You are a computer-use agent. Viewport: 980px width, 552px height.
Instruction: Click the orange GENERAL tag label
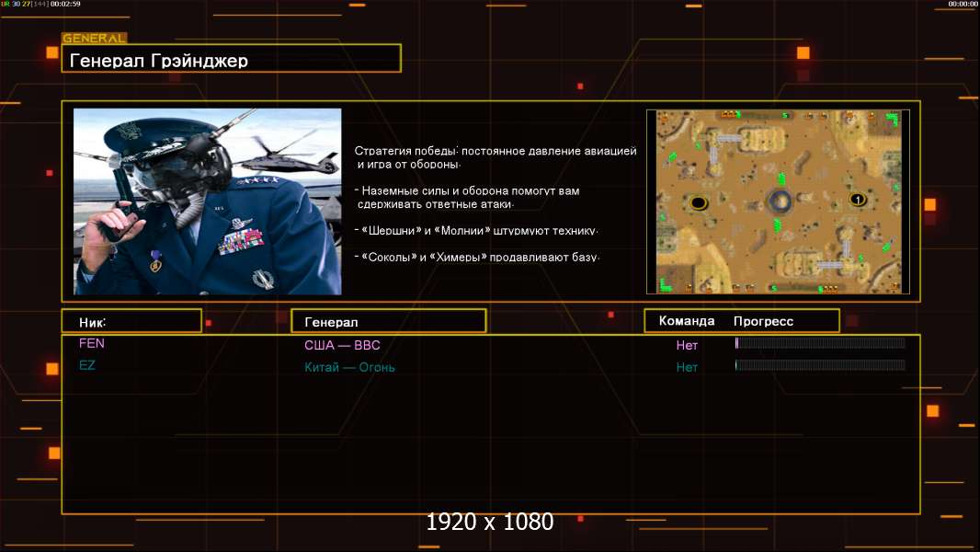click(x=94, y=39)
